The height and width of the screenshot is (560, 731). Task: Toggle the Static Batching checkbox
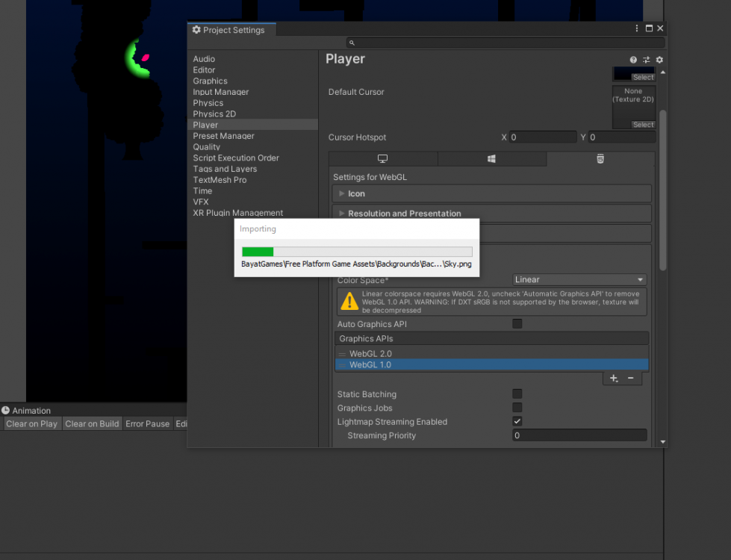tap(517, 393)
